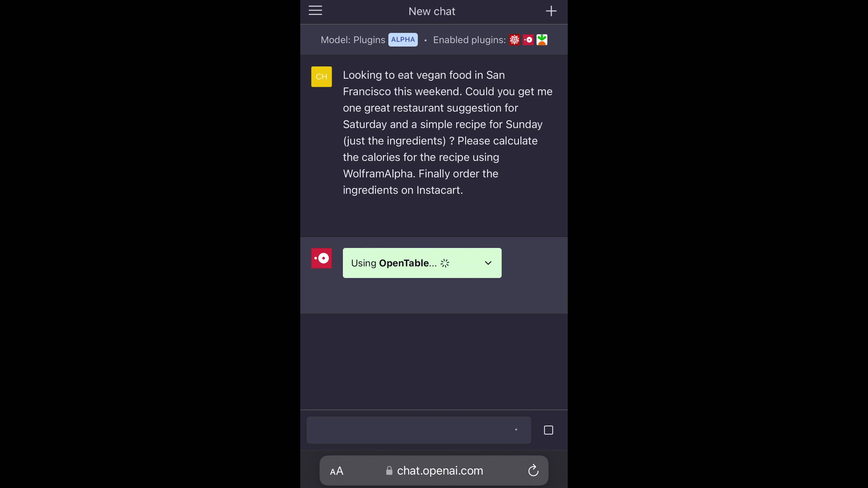Image resolution: width=868 pixels, height=488 pixels.
Task: Open the hamburger sidebar menu
Action: (x=315, y=11)
